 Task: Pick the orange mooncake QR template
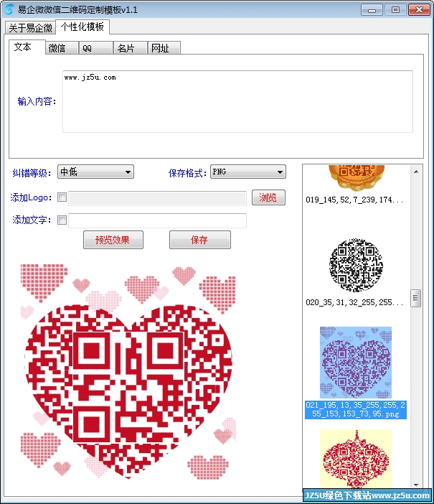pos(357,177)
